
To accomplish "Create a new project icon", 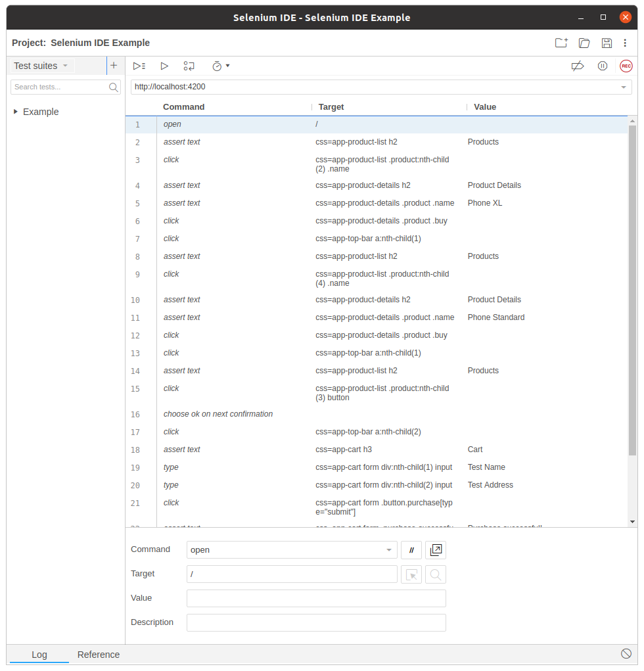I will pyautogui.click(x=561, y=43).
